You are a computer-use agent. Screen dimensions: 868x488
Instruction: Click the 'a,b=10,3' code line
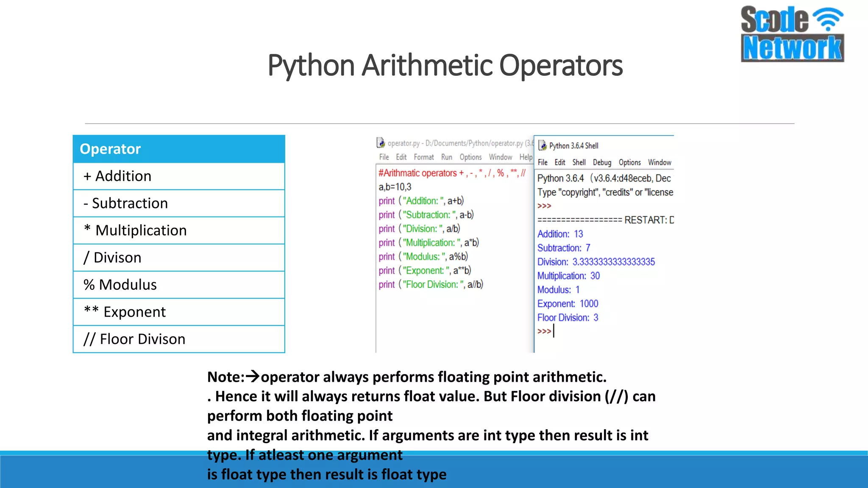pyautogui.click(x=395, y=187)
